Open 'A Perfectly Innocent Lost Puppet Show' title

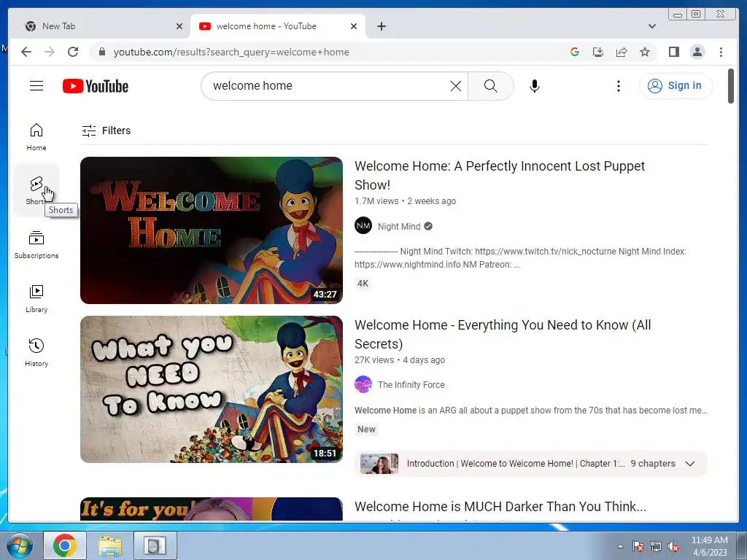499,175
